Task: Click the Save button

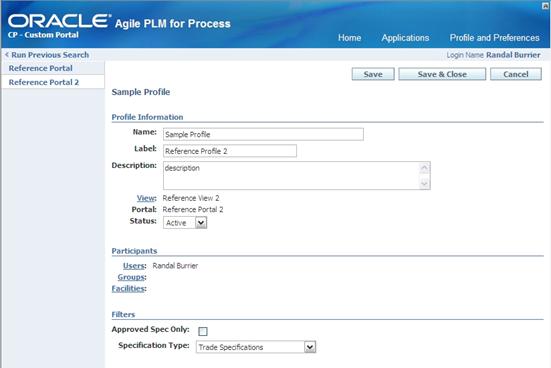Action: click(373, 74)
